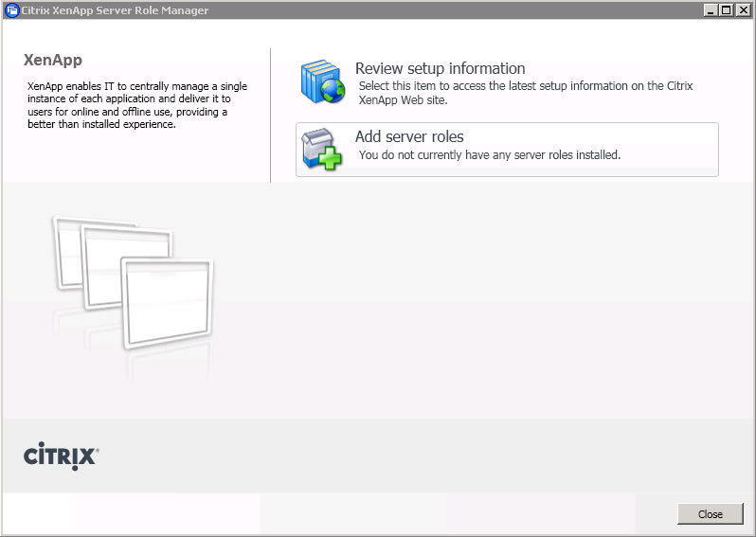Click the XenApp description paragraph

coord(137,105)
